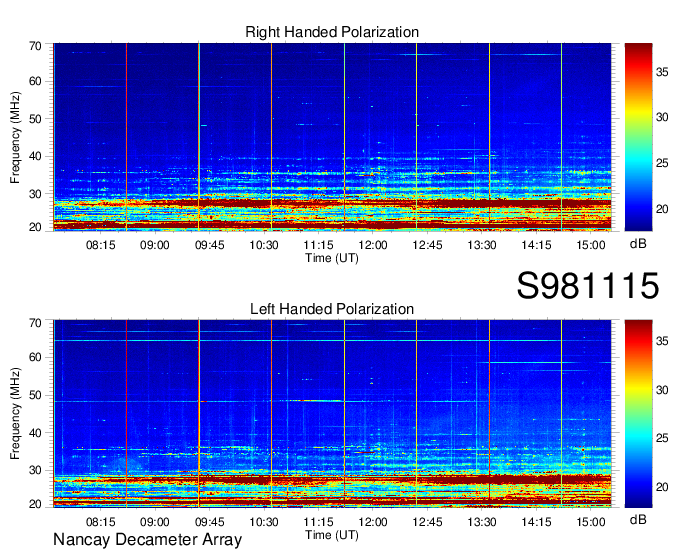Click the 30 MHz tick on the Right Handed plot
Viewport: 680px width, 552px height.
click(x=35, y=194)
